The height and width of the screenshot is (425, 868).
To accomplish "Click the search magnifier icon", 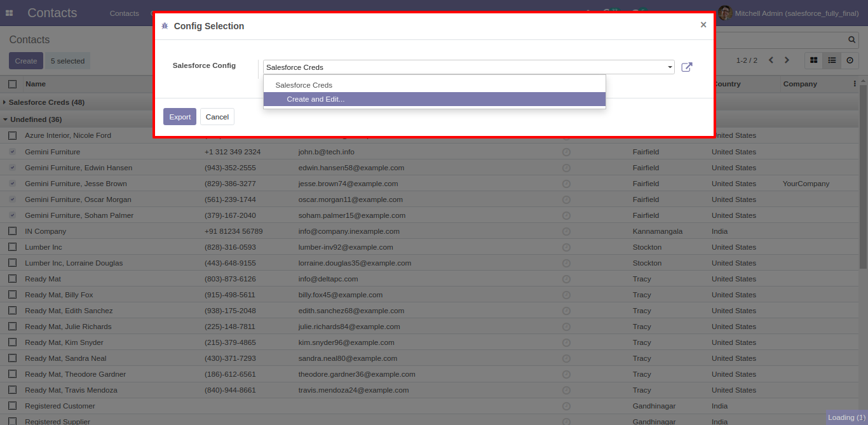I will pos(852,39).
